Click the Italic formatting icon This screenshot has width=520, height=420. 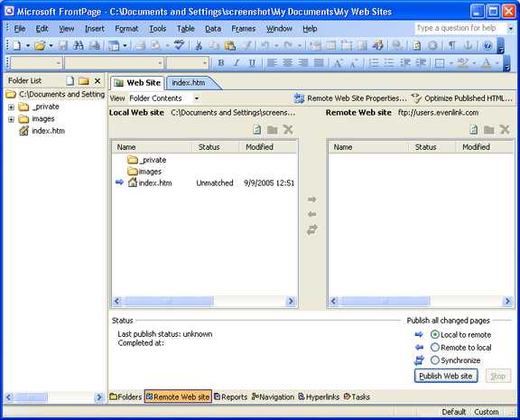(237, 62)
